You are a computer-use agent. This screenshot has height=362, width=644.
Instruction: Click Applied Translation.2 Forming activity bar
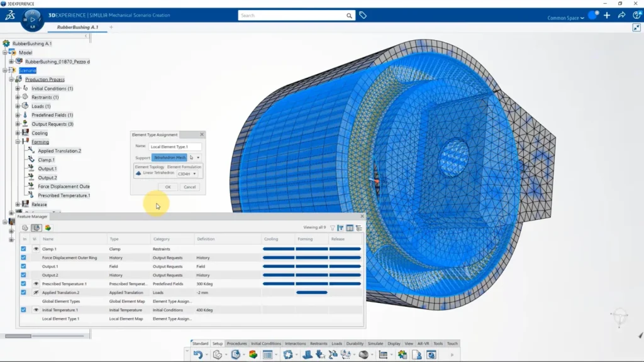coord(312,293)
